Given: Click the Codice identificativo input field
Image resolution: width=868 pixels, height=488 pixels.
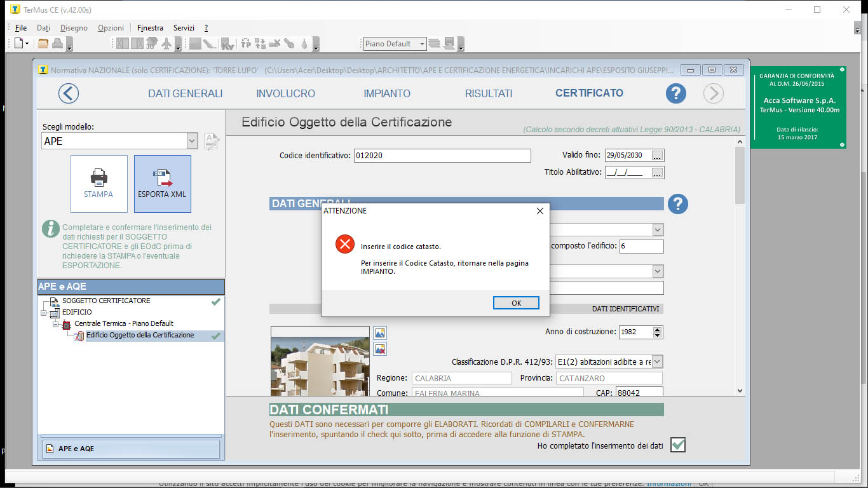Looking at the screenshot, I should click(x=442, y=156).
